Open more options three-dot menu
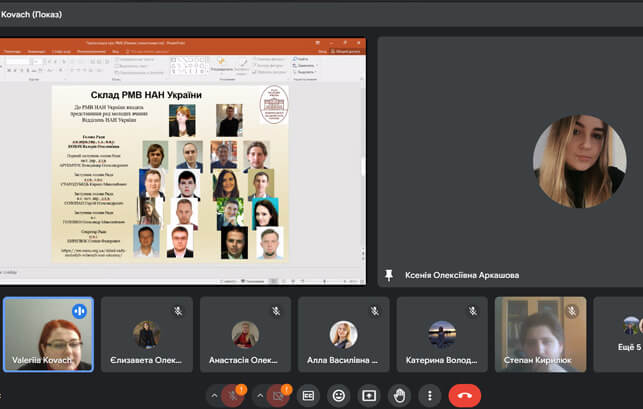The width and height of the screenshot is (643, 409). (430, 395)
